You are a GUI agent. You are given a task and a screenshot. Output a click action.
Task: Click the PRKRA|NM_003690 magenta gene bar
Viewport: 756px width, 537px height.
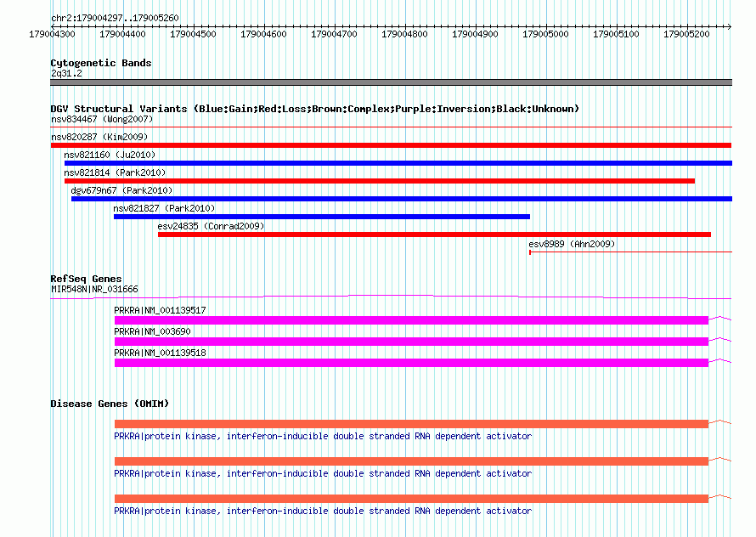coord(411,341)
